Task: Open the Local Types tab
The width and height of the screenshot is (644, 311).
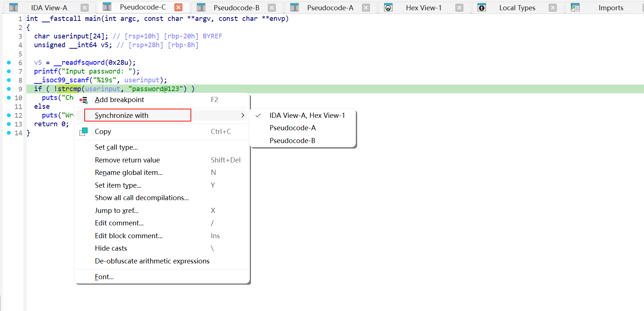Action: click(517, 8)
